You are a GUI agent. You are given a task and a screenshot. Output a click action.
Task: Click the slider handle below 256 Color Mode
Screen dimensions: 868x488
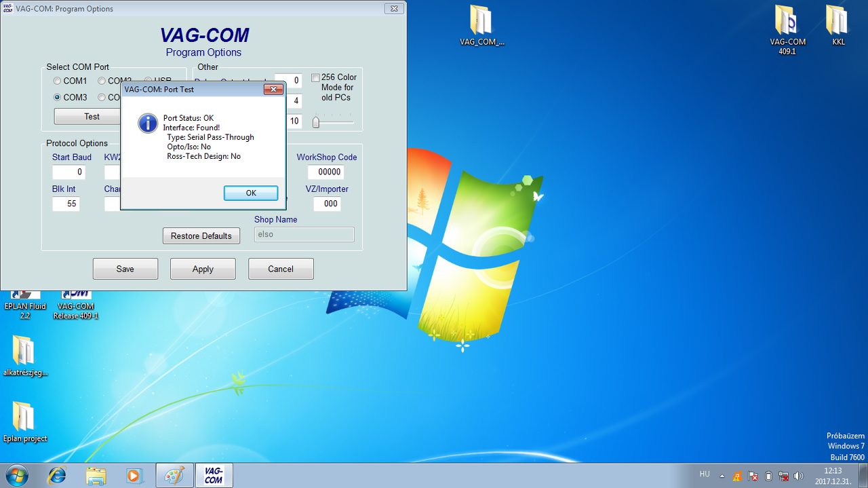[315, 122]
